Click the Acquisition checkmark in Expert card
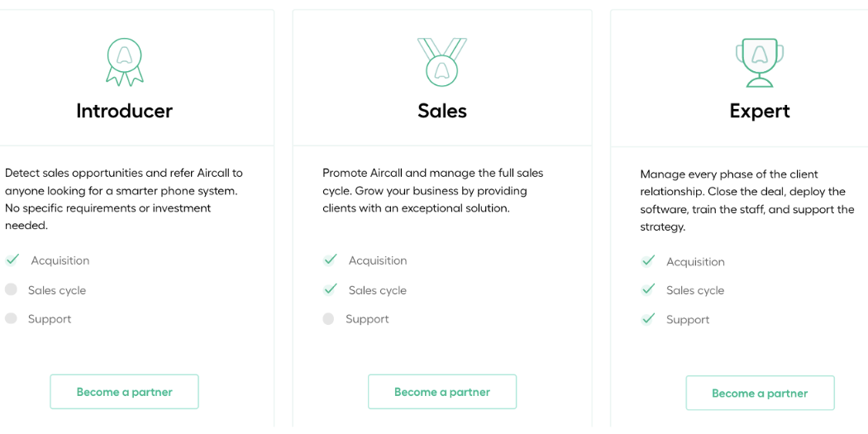The width and height of the screenshot is (868, 434). click(x=647, y=260)
